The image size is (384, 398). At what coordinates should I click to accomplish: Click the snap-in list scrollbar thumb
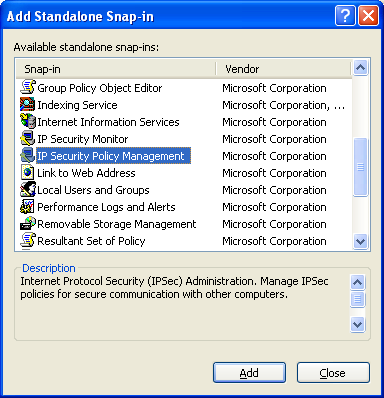360,167
